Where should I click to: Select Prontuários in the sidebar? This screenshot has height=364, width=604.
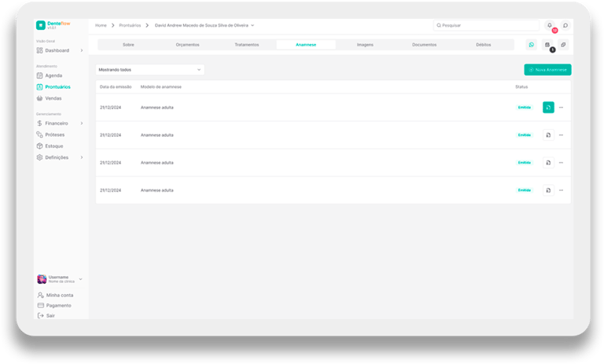[57, 87]
